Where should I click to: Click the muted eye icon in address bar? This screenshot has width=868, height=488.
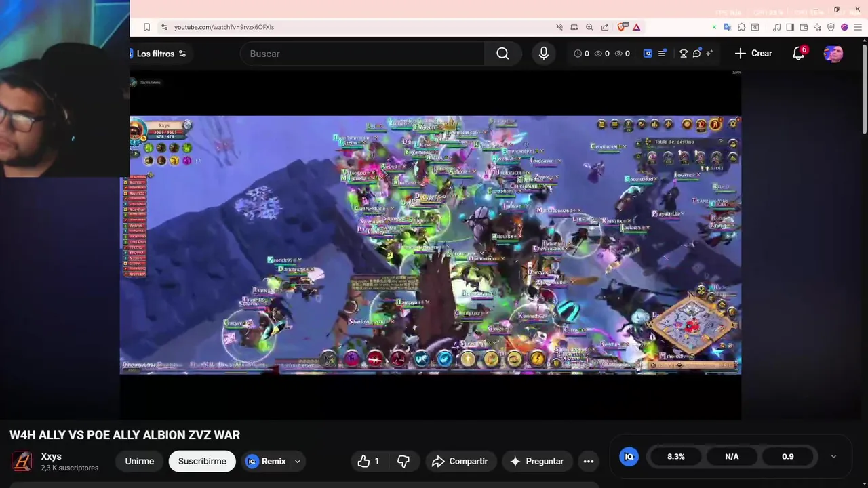(559, 27)
